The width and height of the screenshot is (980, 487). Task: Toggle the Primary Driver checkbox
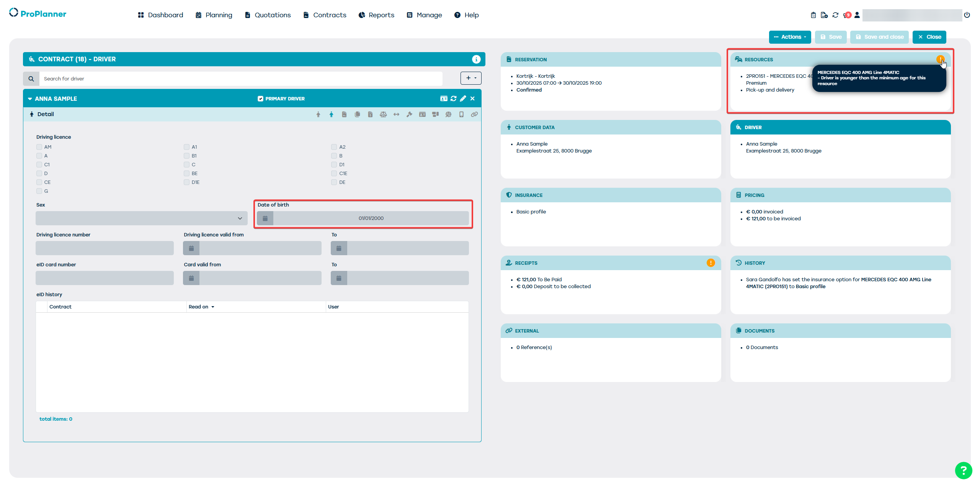260,98
